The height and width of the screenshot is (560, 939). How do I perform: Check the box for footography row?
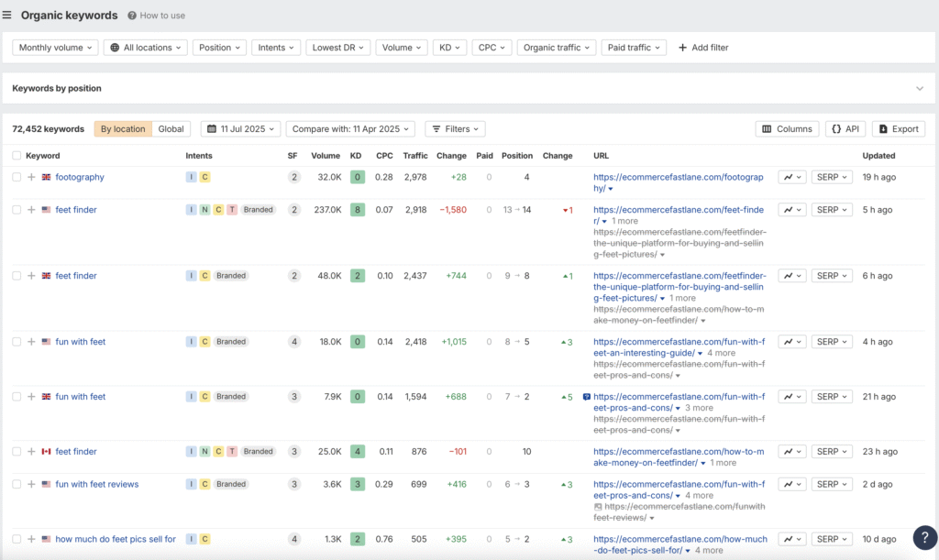[x=17, y=177]
